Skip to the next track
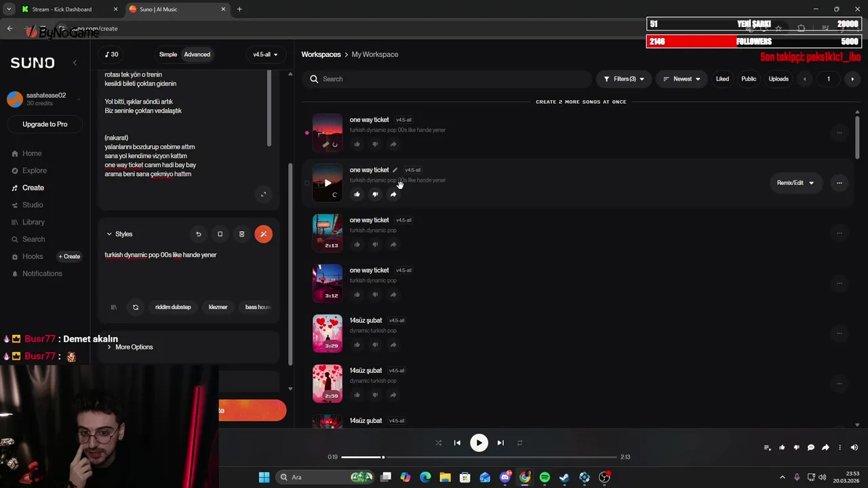Viewport: 868px width, 488px height. coord(500,443)
